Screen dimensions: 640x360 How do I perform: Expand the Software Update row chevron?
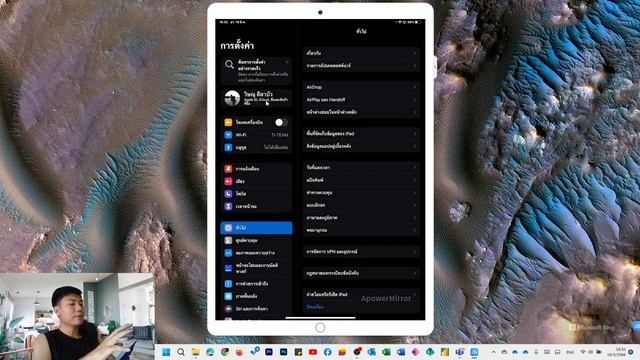tap(415, 65)
